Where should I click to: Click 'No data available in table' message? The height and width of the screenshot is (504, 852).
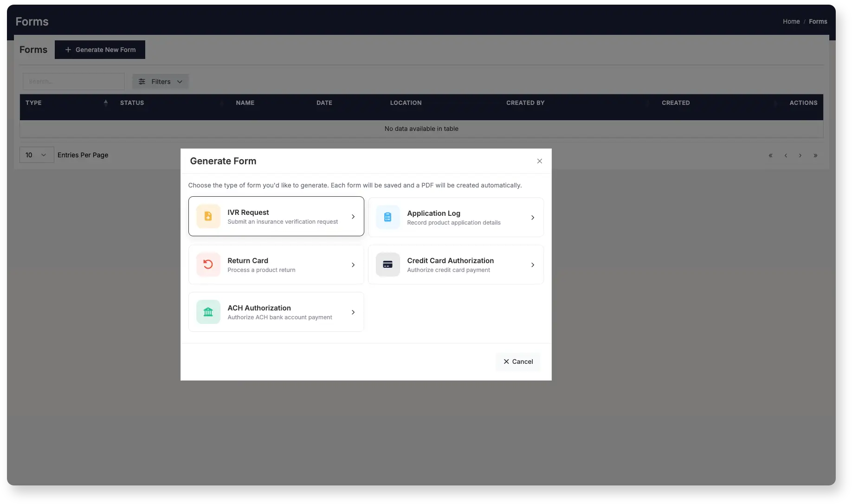click(421, 129)
